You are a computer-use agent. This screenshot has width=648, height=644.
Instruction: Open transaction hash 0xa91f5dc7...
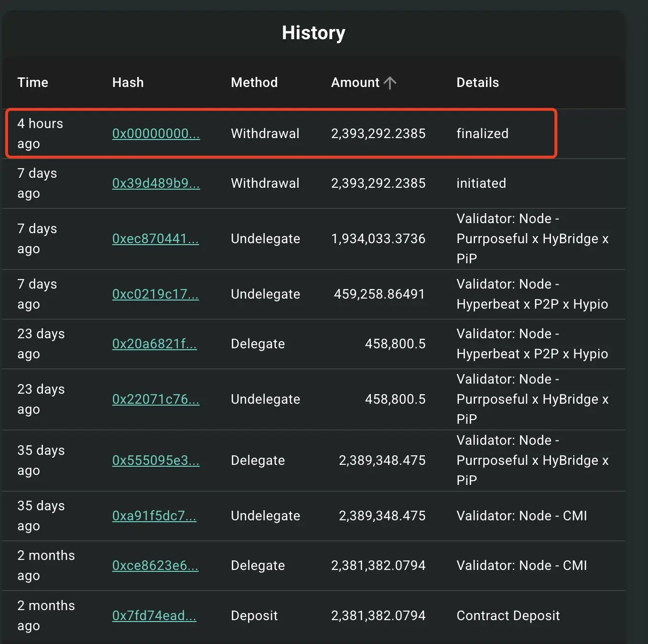(x=154, y=516)
